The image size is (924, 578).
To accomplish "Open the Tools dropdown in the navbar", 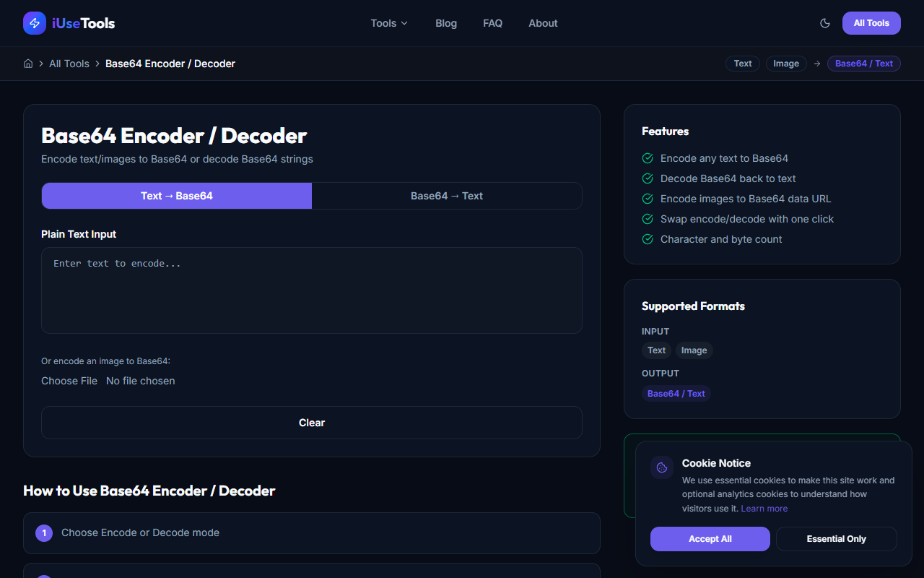I will 388,23.
